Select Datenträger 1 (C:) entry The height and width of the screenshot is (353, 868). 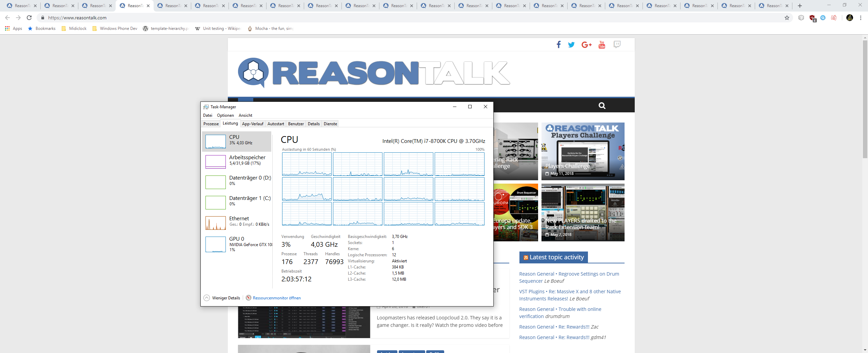[x=237, y=203]
